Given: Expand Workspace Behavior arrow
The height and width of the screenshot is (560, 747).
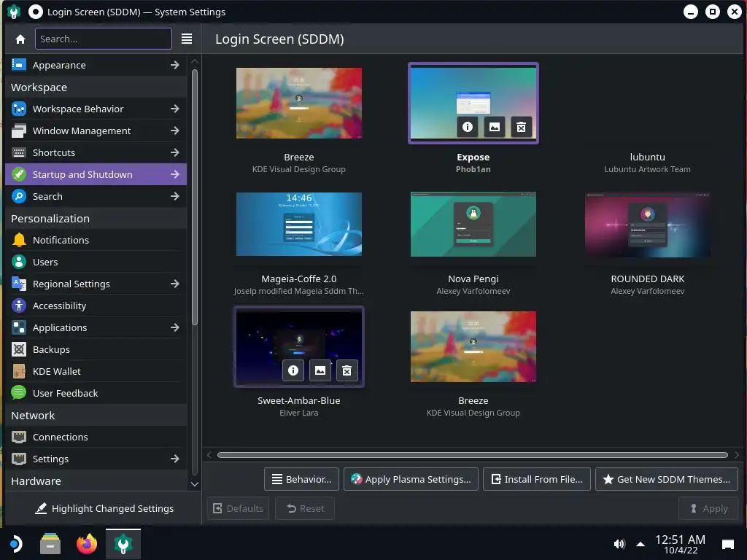Looking at the screenshot, I should [175, 109].
